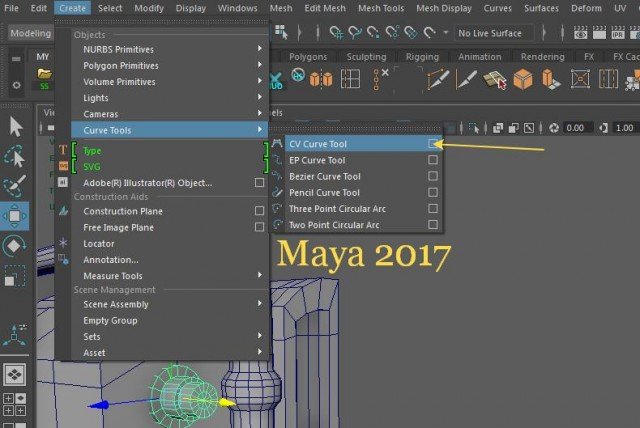Click the Type T icon
Image resolution: width=640 pixels, height=428 pixels.
(x=62, y=150)
